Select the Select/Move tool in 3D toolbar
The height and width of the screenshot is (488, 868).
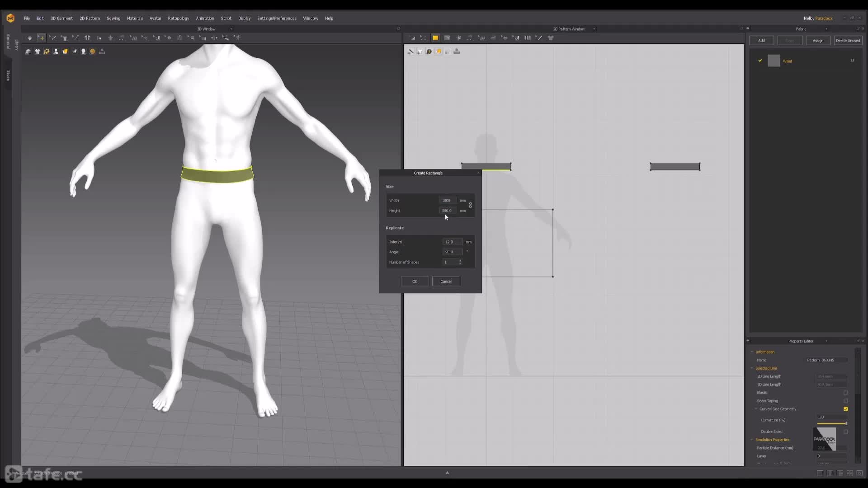tap(41, 38)
